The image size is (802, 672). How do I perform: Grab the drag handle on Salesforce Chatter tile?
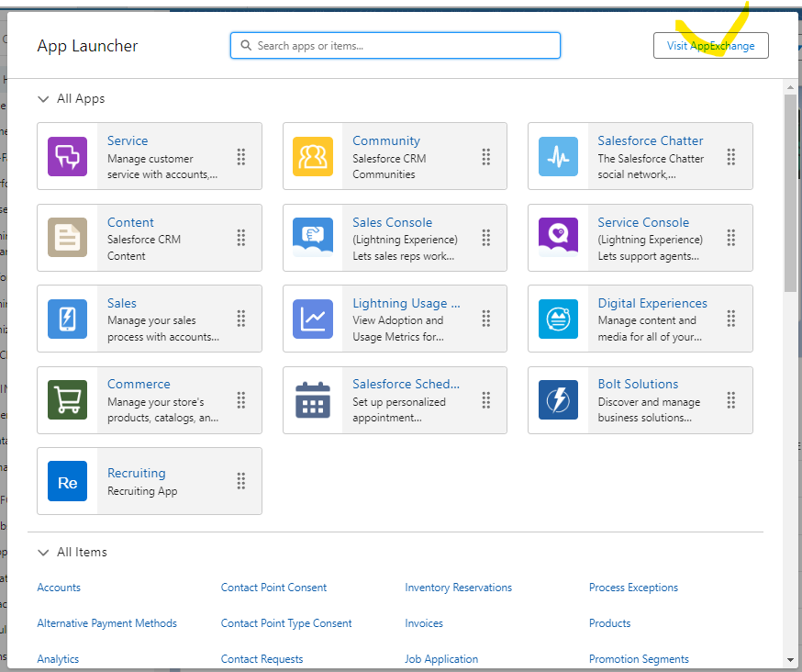[731, 157]
